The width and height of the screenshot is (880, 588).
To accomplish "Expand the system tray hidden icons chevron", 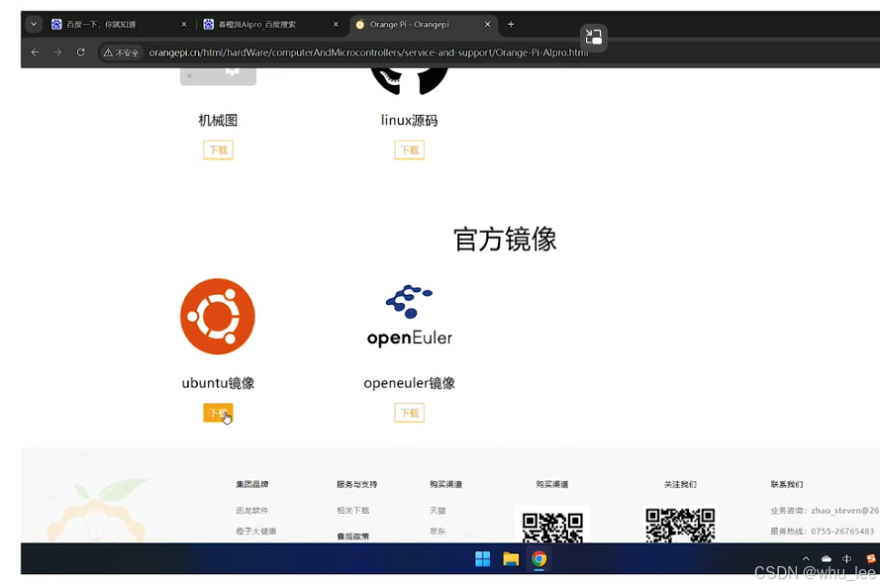I will click(x=806, y=559).
